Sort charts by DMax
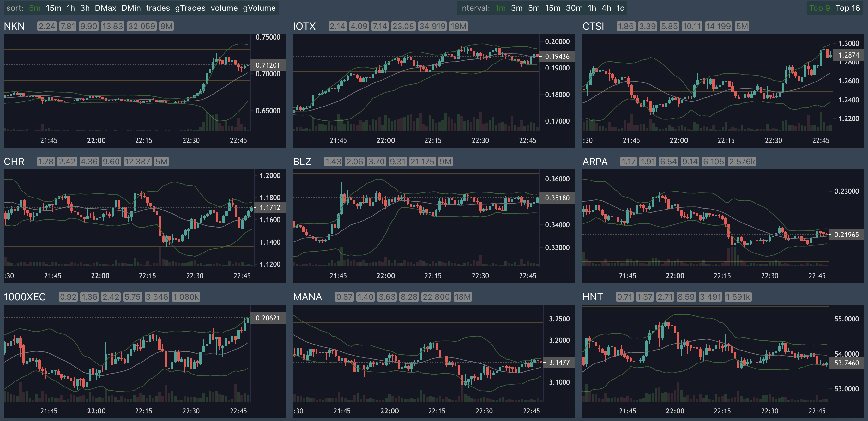The width and height of the screenshot is (868, 421). 105,8
